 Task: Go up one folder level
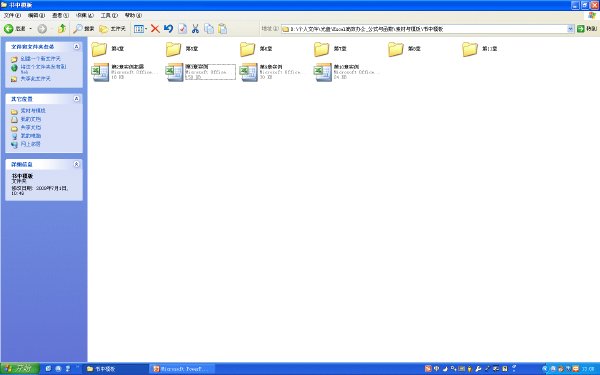pyautogui.click(x=62, y=29)
